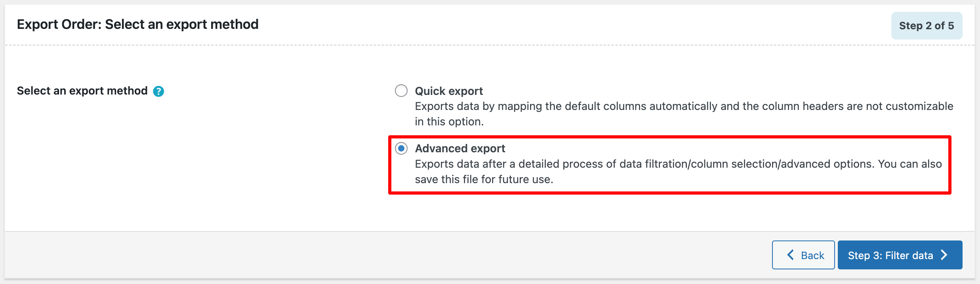Viewport: 980px width, 284px height.
Task: Click the Step 2 of 5 badge
Action: pyautogui.click(x=927, y=25)
